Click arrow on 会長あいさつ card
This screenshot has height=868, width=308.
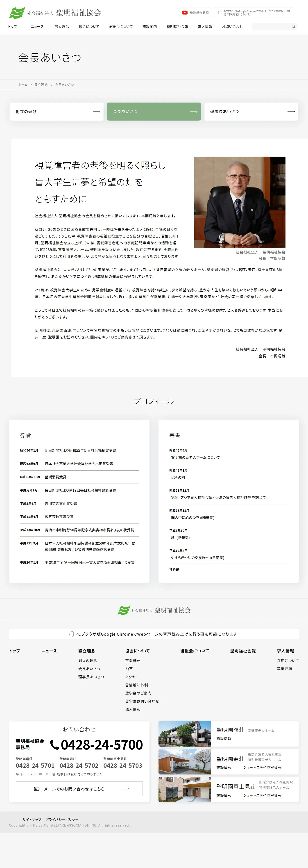click(x=194, y=112)
